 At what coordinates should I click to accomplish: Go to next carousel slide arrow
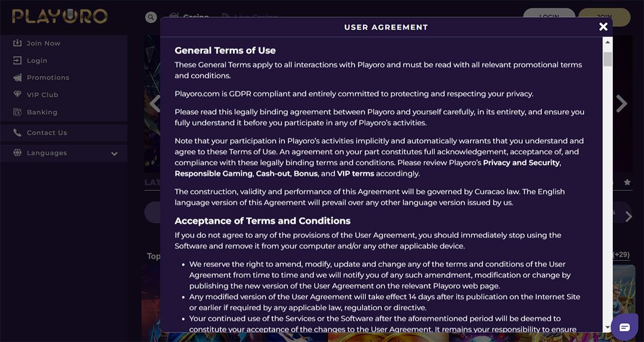coord(621,104)
